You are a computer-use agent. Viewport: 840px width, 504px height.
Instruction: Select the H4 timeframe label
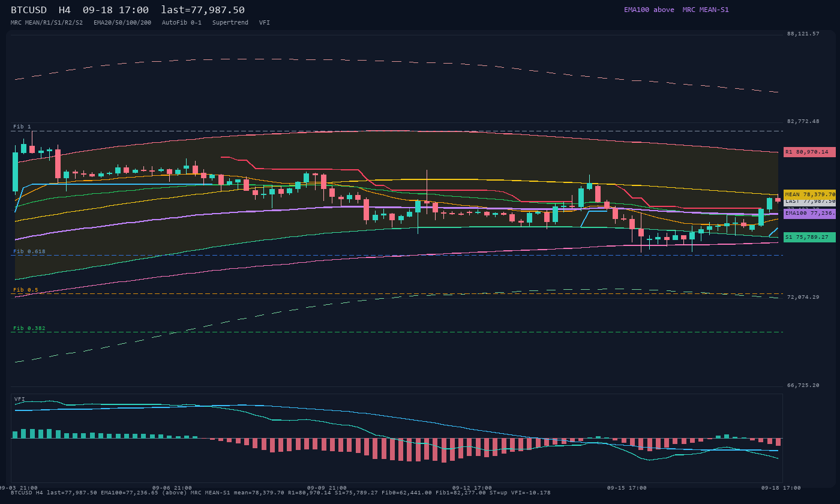(x=65, y=10)
